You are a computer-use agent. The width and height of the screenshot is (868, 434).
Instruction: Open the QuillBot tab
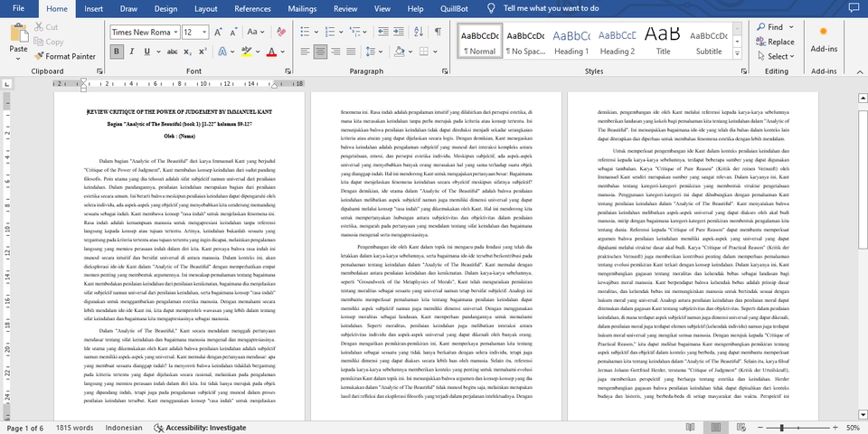pos(454,8)
